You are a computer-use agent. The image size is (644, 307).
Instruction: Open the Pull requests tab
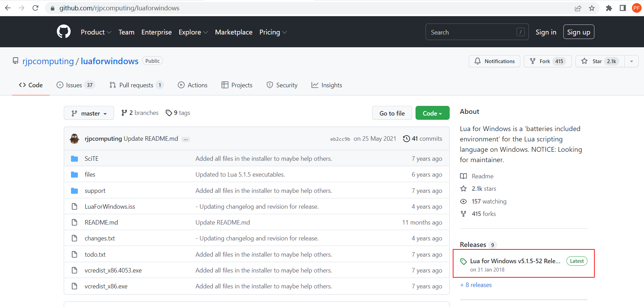pos(136,85)
